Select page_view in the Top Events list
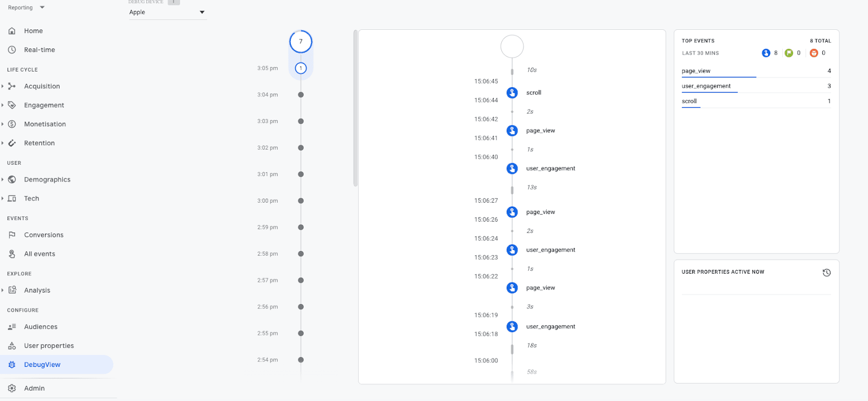 coord(695,70)
